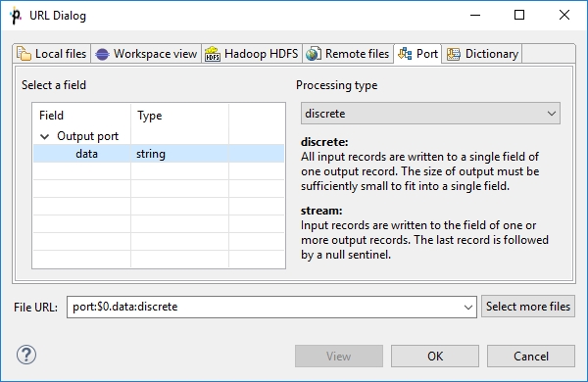Viewport: 588px width, 382px height.
Task: Open help via question mark icon
Action: point(26,355)
